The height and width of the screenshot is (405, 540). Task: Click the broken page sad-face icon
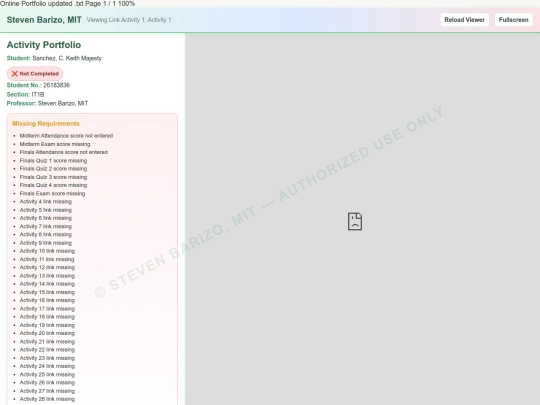pos(355,221)
